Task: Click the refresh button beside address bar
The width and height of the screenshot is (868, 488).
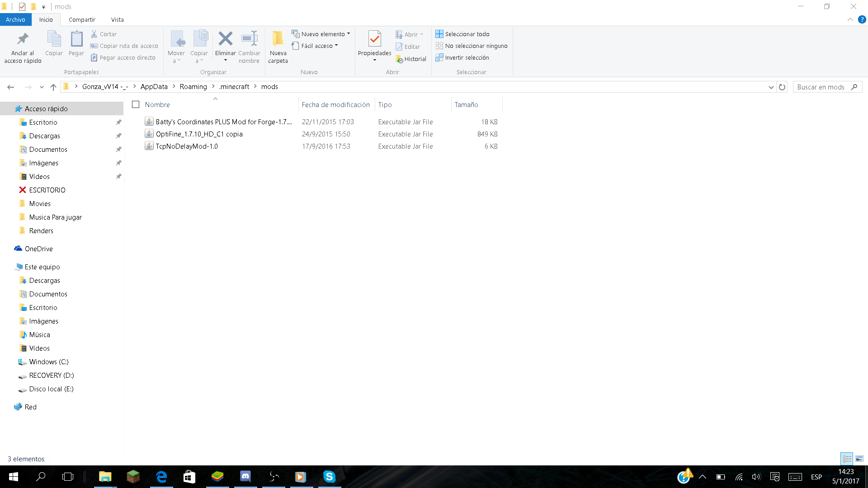Action: coord(782,87)
